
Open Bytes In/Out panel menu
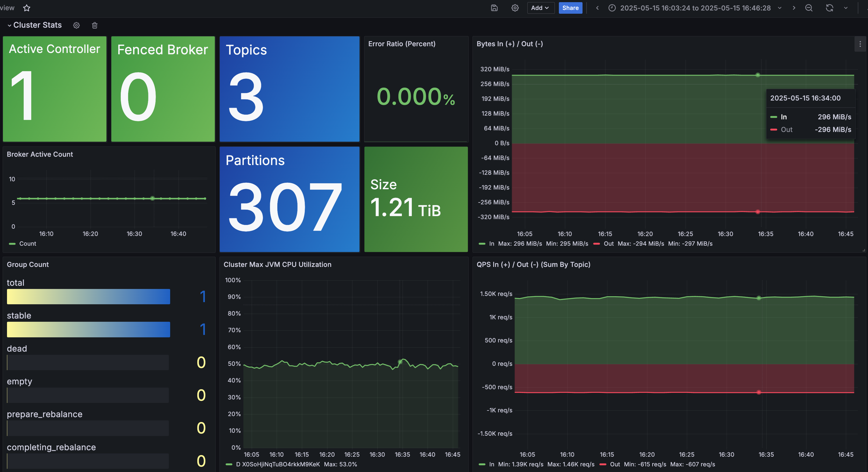(860, 44)
